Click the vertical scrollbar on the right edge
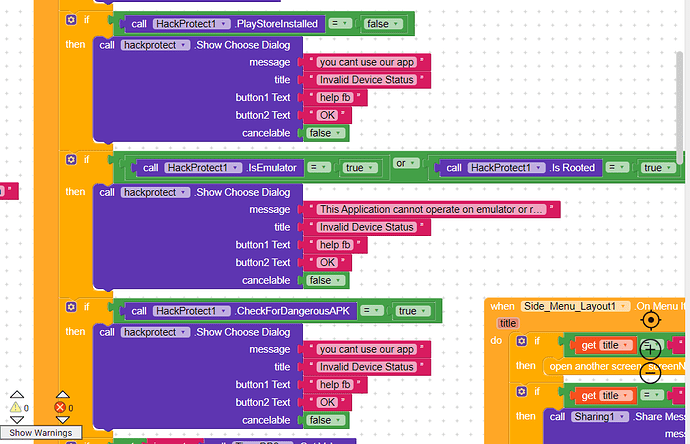The height and width of the screenshot is (444, 690). coord(683,80)
